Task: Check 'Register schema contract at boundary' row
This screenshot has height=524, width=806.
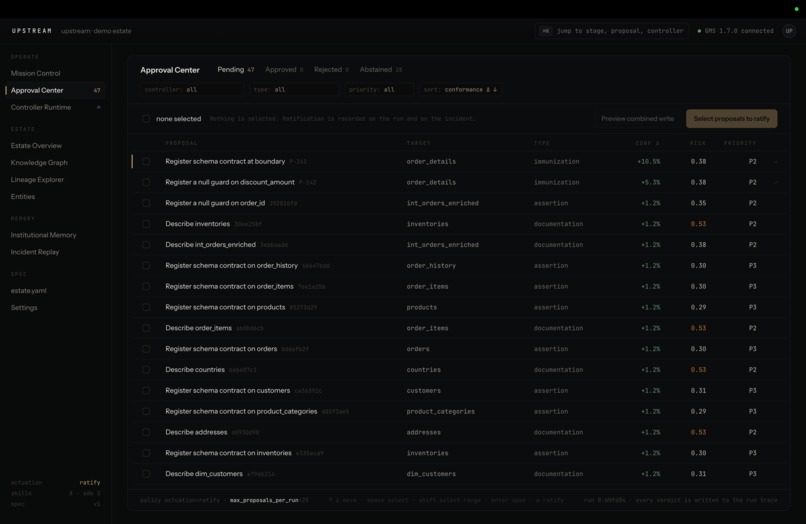Action: (146, 161)
